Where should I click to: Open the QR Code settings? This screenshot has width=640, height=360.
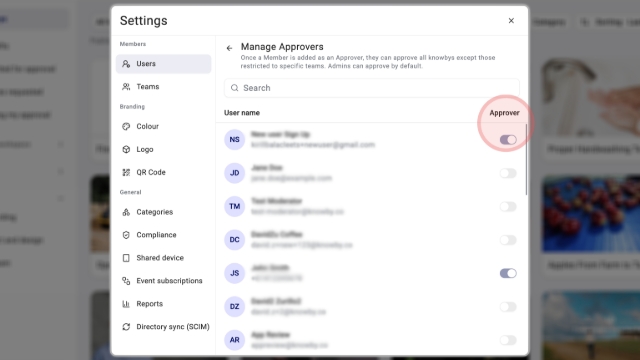[163, 172]
